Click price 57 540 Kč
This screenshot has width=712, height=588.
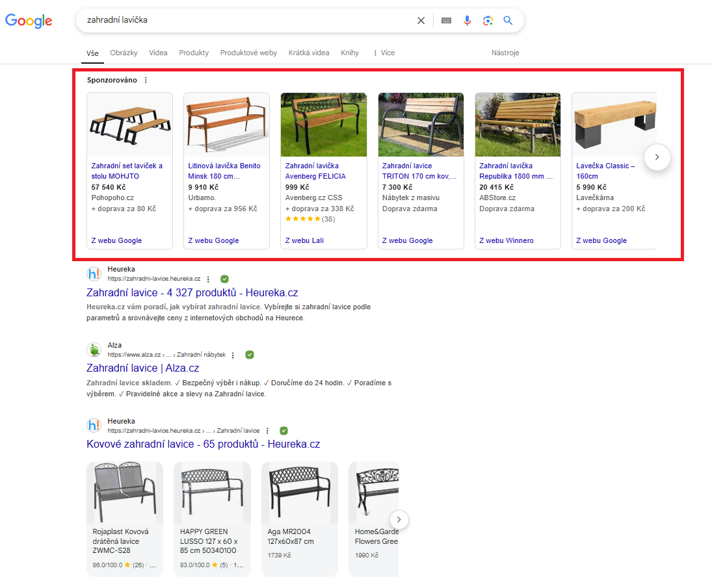point(109,187)
